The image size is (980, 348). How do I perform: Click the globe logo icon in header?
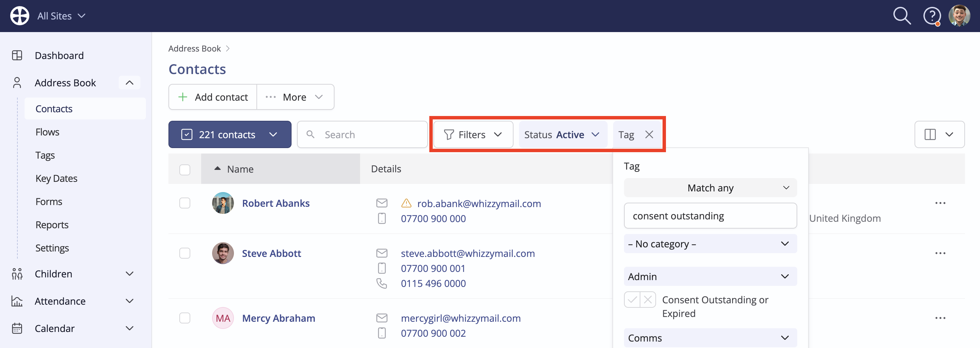(x=19, y=16)
